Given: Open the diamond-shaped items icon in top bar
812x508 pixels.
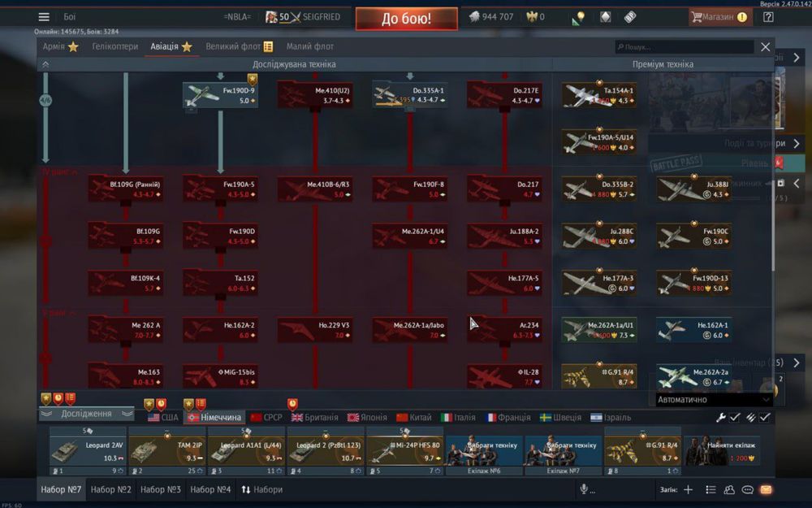Looking at the screenshot, I should [606, 17].
